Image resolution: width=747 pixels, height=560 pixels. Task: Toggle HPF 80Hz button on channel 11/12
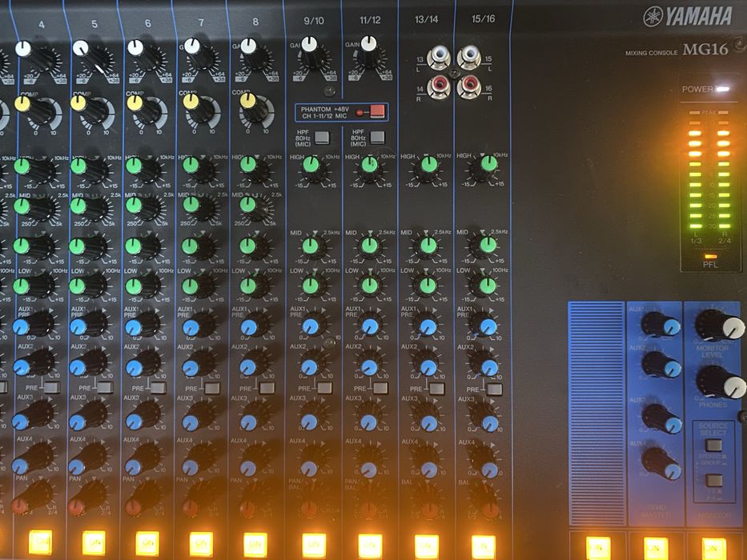377,138
